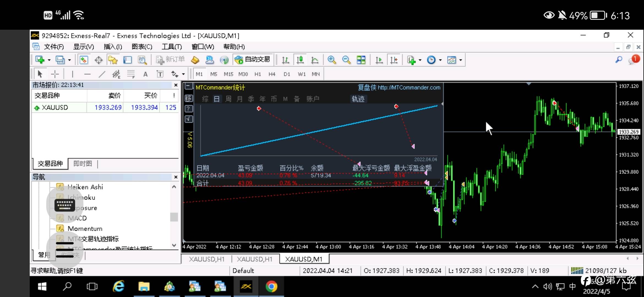
Task: Draw a trendline with the line tool
Action: (102, 74)
